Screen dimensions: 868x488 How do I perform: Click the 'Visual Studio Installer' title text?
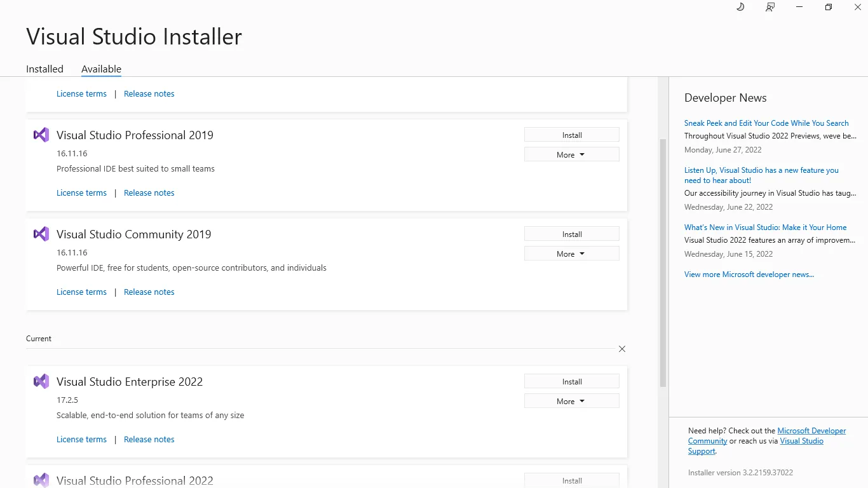[x=134, y=36]
